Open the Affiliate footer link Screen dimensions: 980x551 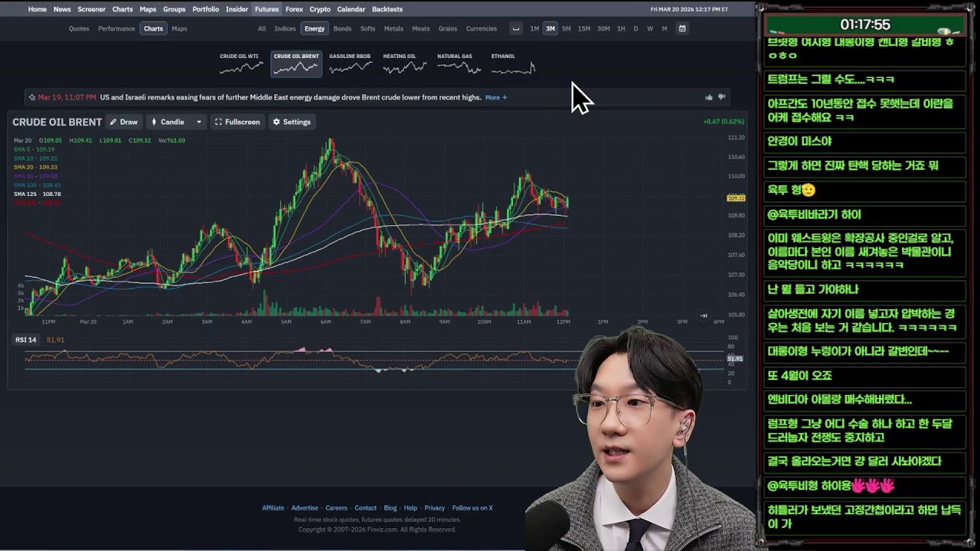pyautogui.click(x=273, y=508)
